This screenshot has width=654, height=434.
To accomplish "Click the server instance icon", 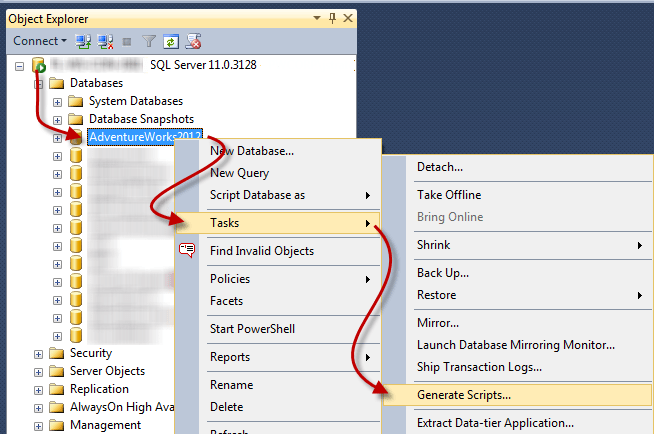I will [x=38, y=65].
